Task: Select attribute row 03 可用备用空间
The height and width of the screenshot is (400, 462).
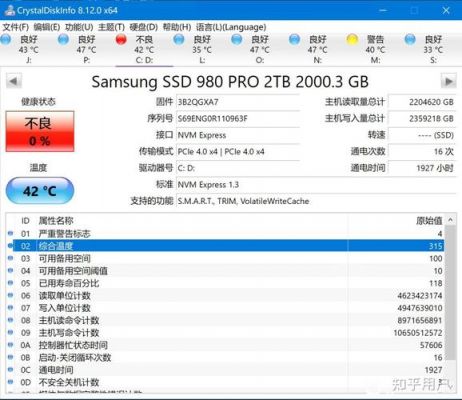Action: [226, 258]
